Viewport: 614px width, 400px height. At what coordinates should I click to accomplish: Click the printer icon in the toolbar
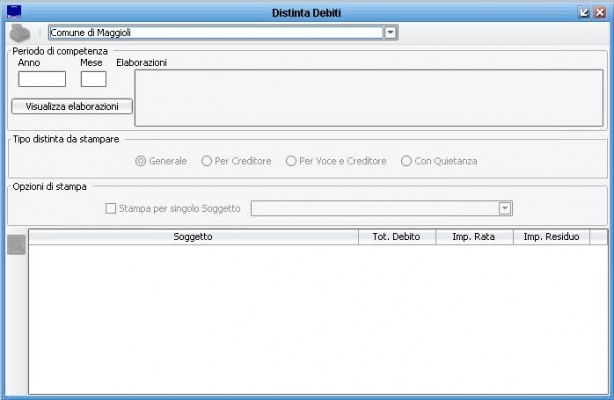click(x=20, y=33)
